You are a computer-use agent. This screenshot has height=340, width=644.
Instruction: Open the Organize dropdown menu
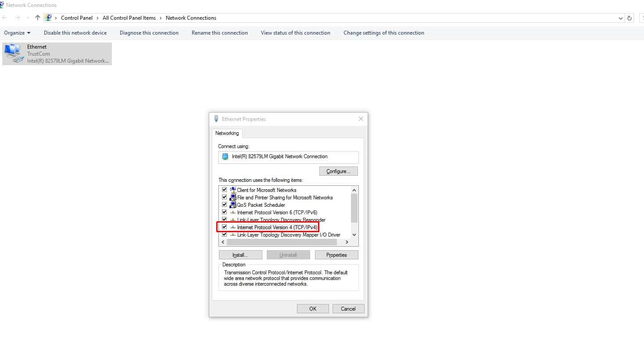pyautogui.click(x=17, y=33)
